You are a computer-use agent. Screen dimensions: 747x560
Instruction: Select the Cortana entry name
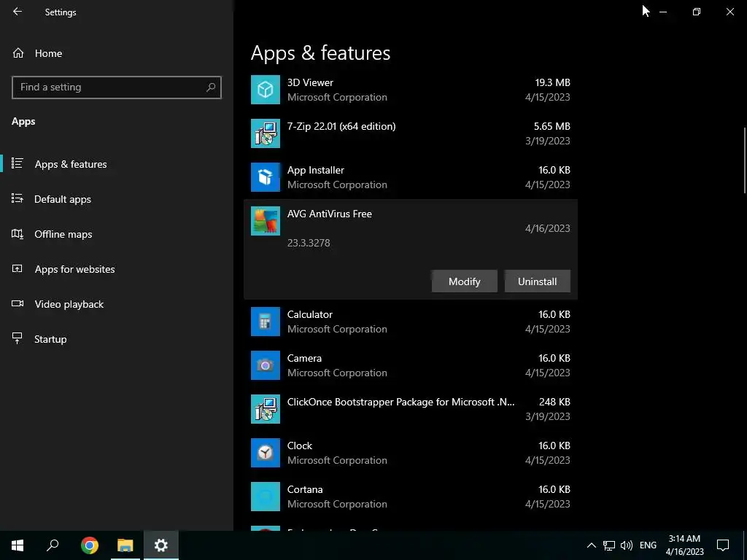[x=305, y=489]
